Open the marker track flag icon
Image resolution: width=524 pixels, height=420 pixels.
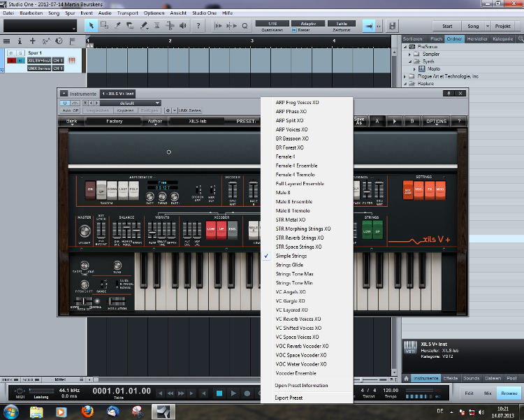click(72, 41)
